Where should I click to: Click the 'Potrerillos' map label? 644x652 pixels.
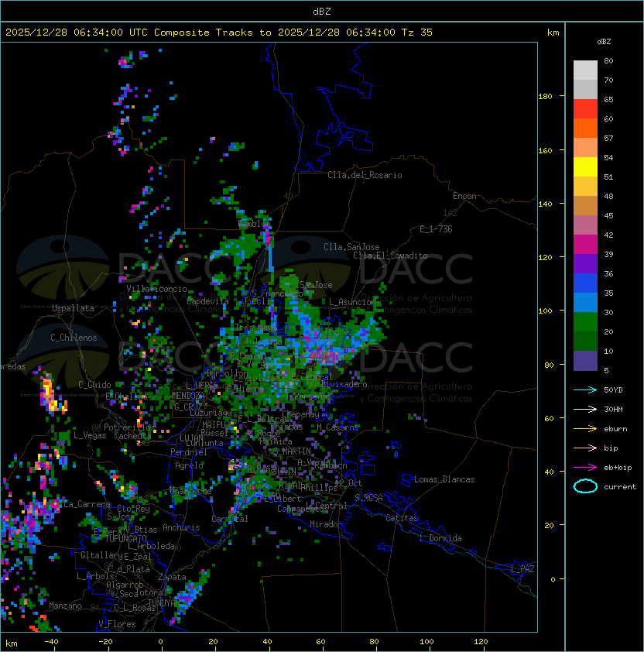[x=129, y=427]
